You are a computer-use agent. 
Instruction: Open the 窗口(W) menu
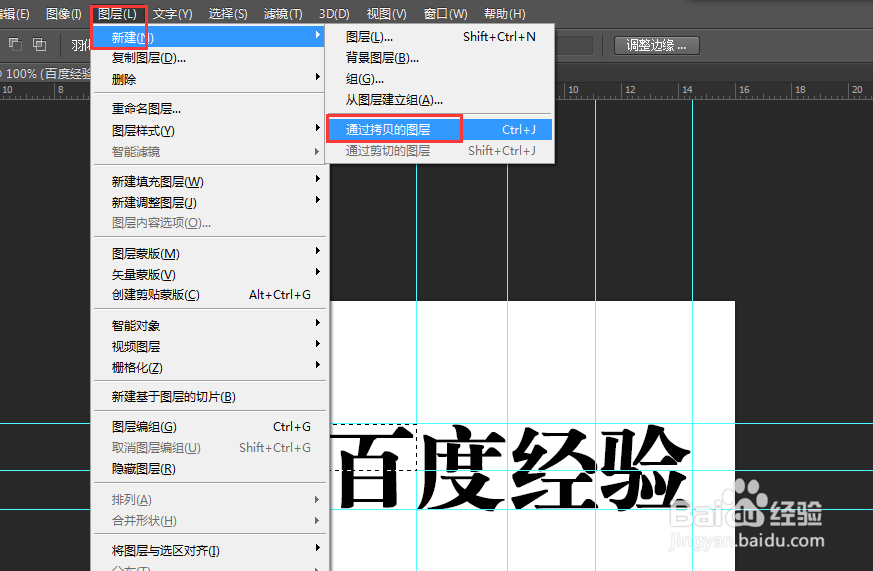click(445, 14)
